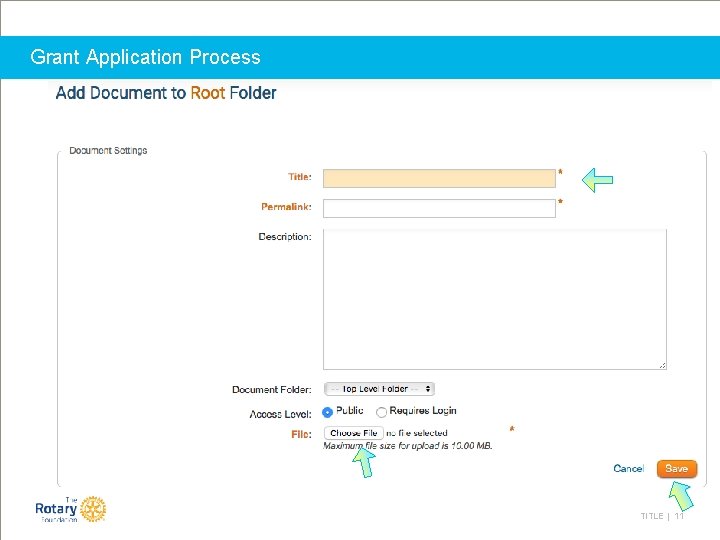
Task: Open the Document Folder dropdown
Action: point(379,389)
